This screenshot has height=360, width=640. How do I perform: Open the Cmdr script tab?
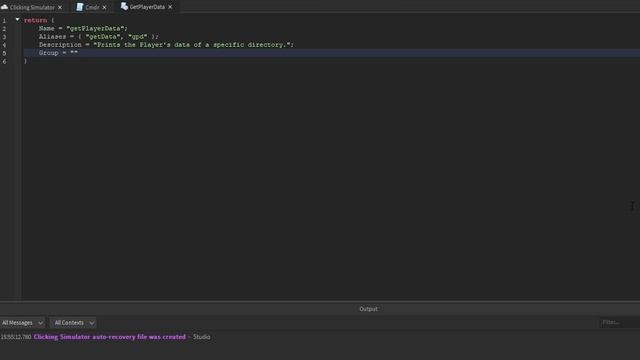[92, 7]
